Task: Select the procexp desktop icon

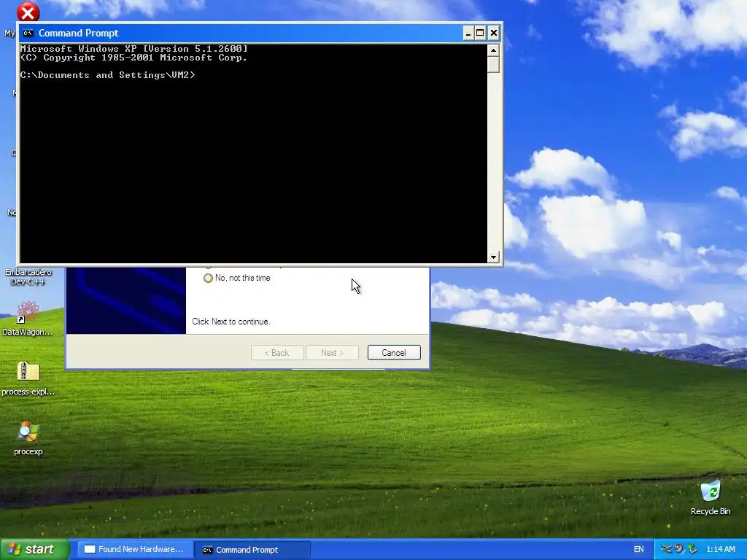Action: pos(28,432)
